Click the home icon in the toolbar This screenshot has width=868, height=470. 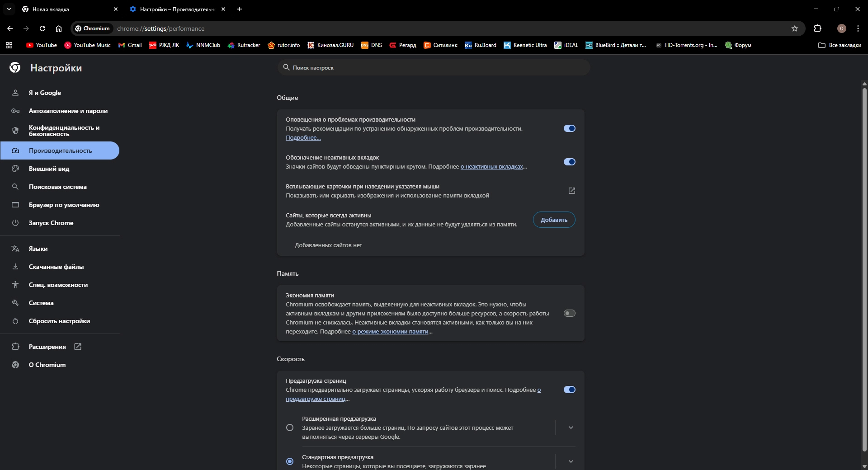pyautogui.click(x=59, y=28)
